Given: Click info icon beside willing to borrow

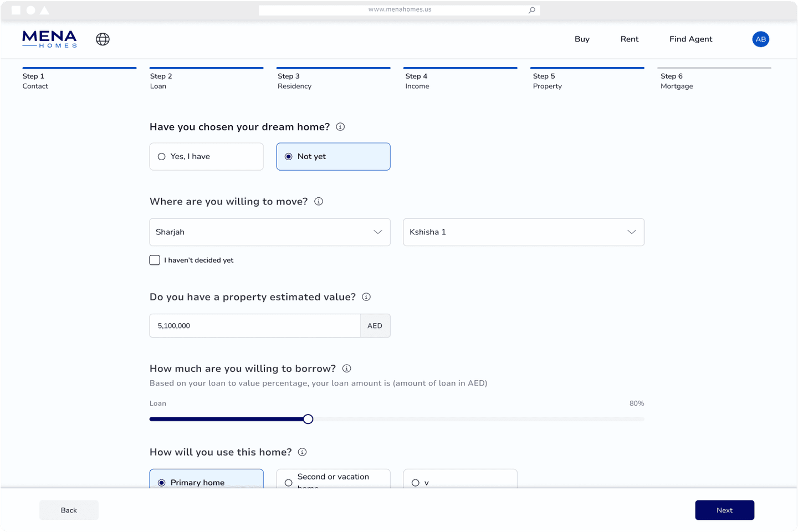Looking at the screenshot, I should 346,369.
